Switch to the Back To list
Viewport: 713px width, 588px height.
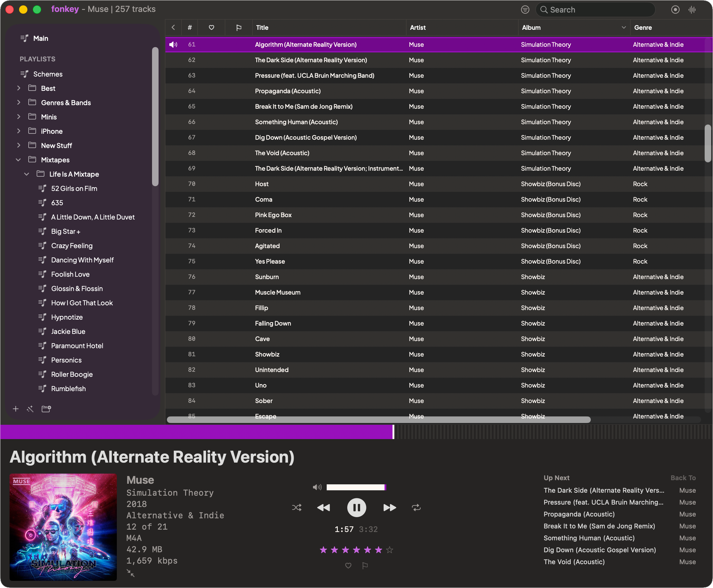pos(683,477)
